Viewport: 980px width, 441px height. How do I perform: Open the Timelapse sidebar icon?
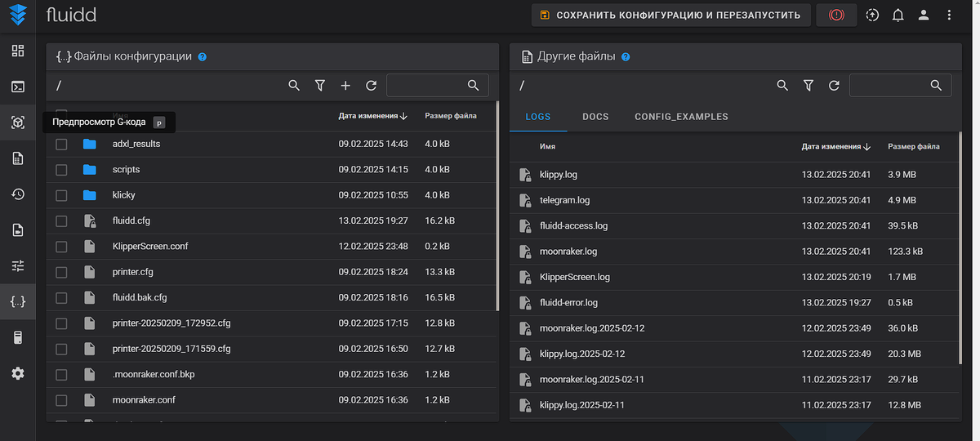click(x=18, y=230)
